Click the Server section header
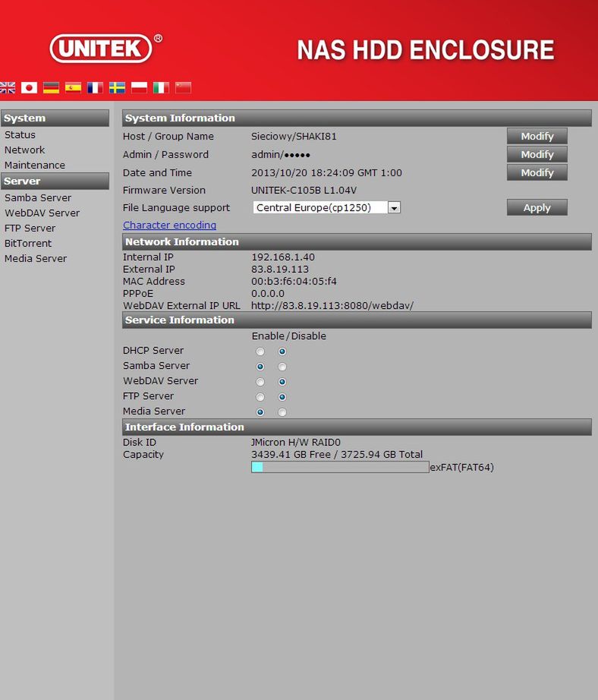This screenshot has width=598, height=700. click(x=55, y=181)
